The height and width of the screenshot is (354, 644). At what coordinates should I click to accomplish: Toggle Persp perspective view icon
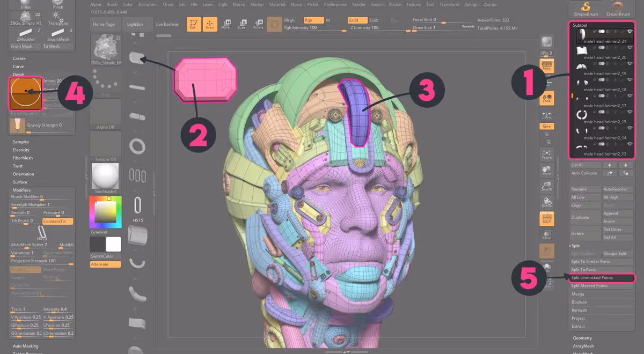546,66
